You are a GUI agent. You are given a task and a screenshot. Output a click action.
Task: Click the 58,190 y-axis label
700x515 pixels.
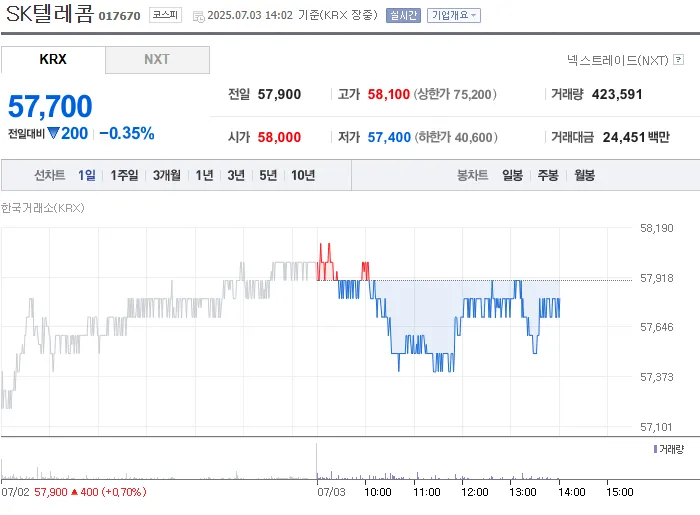656,228
